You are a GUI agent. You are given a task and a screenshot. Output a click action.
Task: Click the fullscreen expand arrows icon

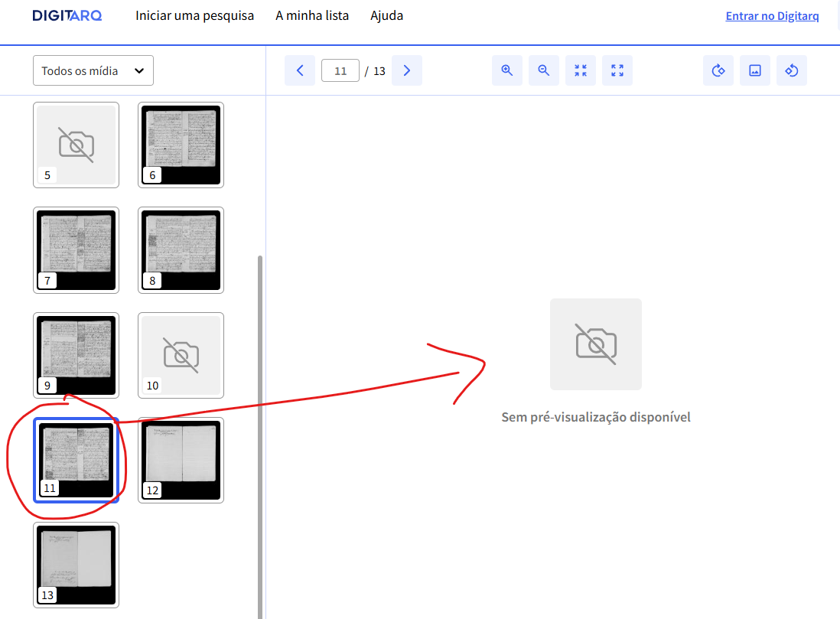tap(617, 70)
